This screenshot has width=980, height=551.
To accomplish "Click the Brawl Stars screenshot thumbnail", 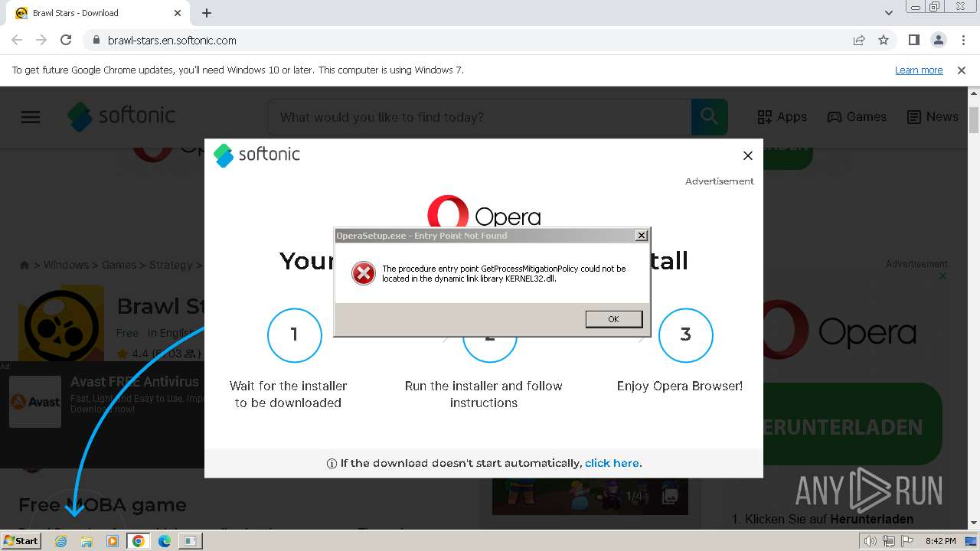I will tap(590, 496).
